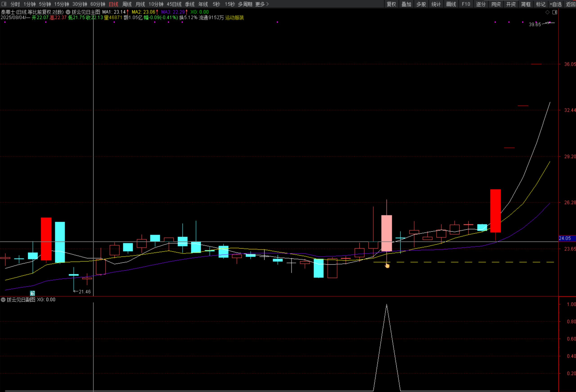Screen dimensions: 576x392
Task: Open the 标记 marking tool
Action: (x=540, y=4)
